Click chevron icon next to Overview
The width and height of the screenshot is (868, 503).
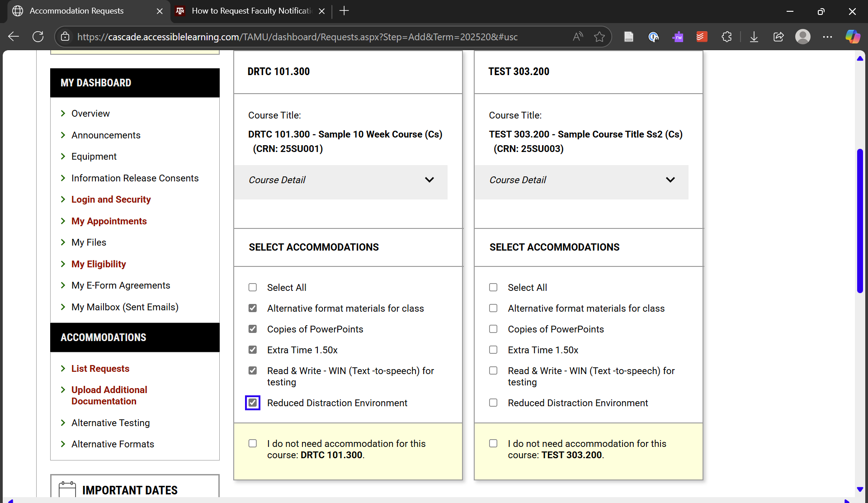(x=63, y=113)
